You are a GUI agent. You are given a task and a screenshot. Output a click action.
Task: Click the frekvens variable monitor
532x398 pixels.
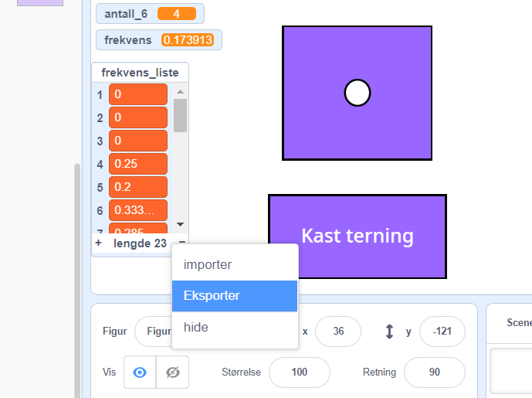[x=158, y=40]
